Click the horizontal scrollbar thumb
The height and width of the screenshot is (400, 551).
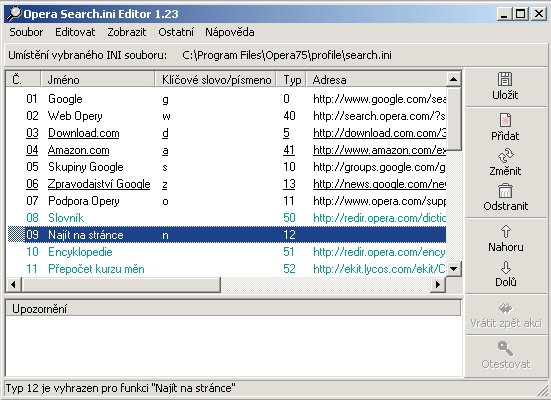tap(121, 284)
